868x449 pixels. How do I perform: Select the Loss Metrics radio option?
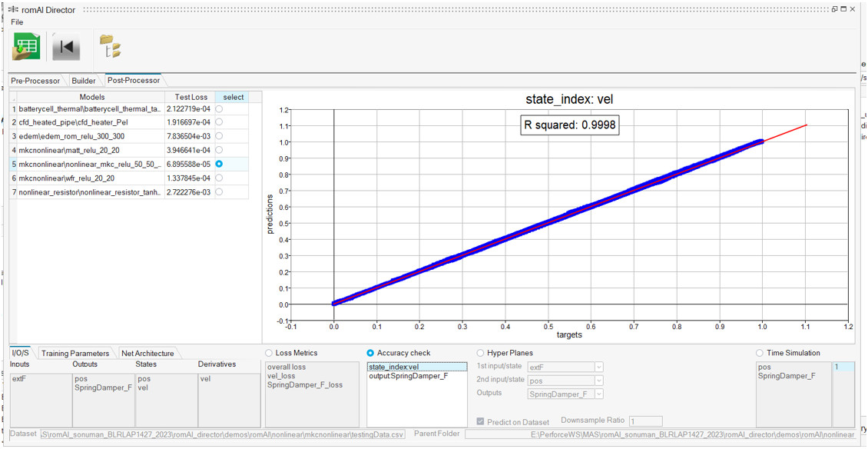click(268, 354)
